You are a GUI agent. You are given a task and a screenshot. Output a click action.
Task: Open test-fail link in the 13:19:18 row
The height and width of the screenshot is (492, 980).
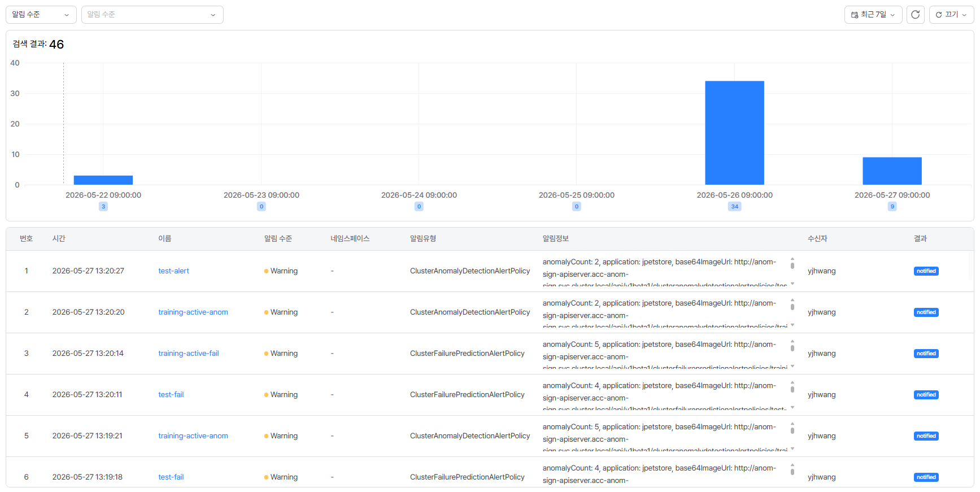point(171,477)
